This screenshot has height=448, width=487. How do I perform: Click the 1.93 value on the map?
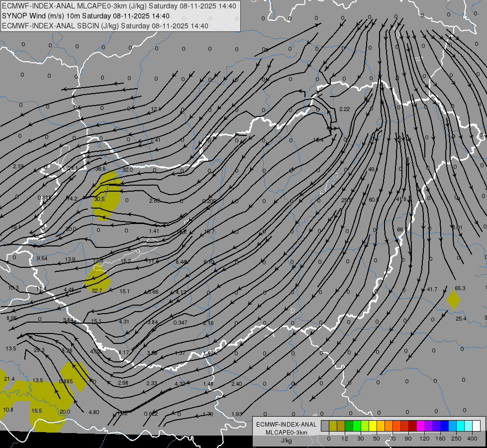(237, 414)
